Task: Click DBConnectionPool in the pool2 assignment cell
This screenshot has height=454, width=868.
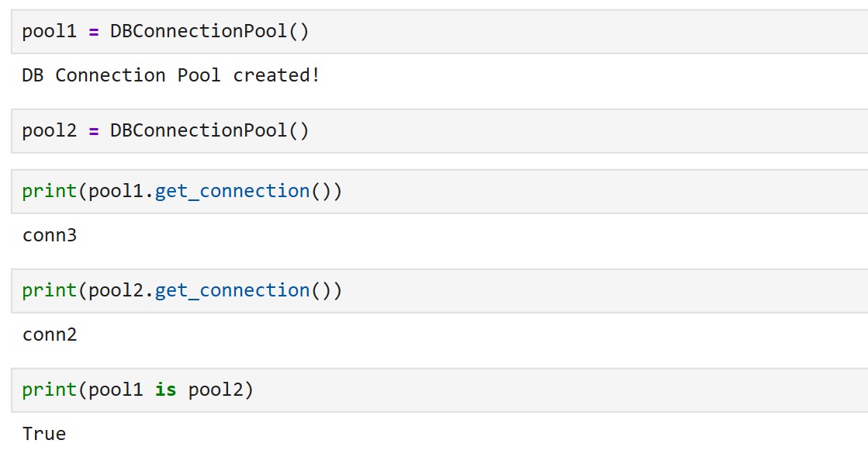Action: (198, 130)
